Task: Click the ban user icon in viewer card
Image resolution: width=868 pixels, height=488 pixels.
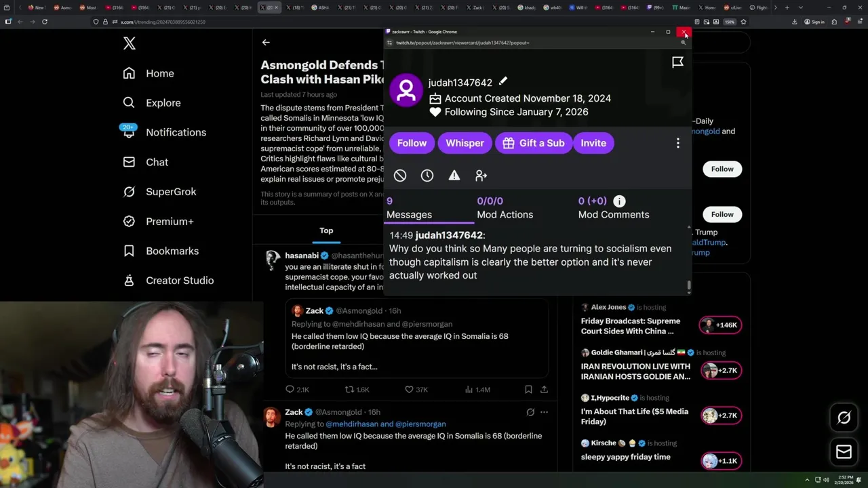Action: (400, 176)
